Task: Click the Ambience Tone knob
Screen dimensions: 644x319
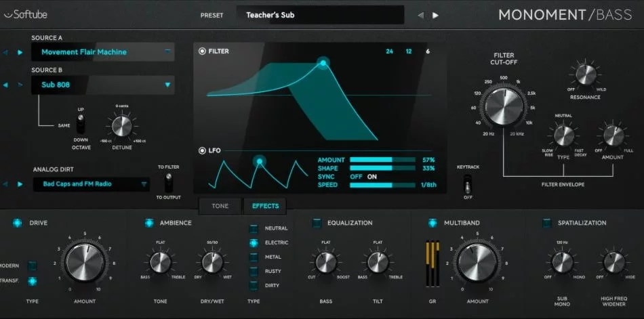Action: (160, 262)
